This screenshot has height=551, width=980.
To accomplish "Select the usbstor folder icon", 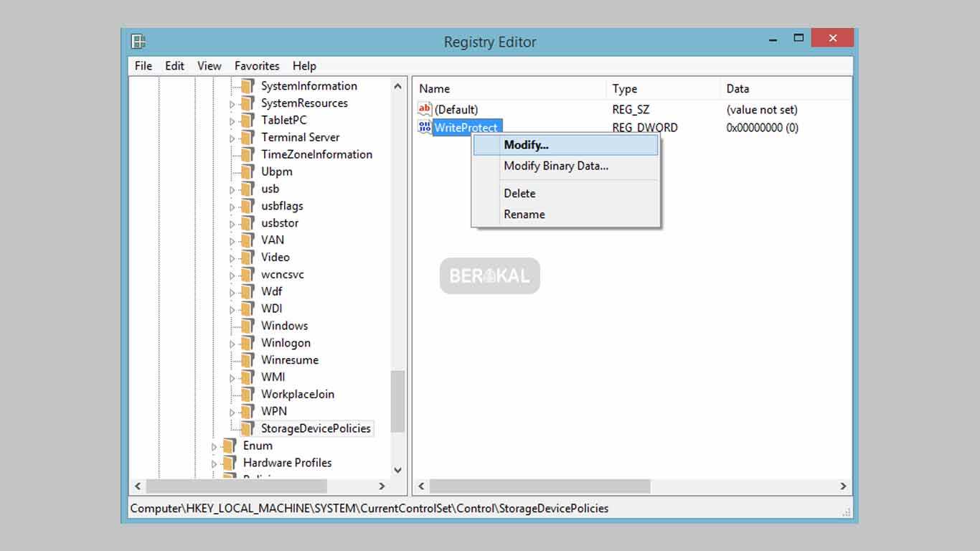I will (248, 222).
